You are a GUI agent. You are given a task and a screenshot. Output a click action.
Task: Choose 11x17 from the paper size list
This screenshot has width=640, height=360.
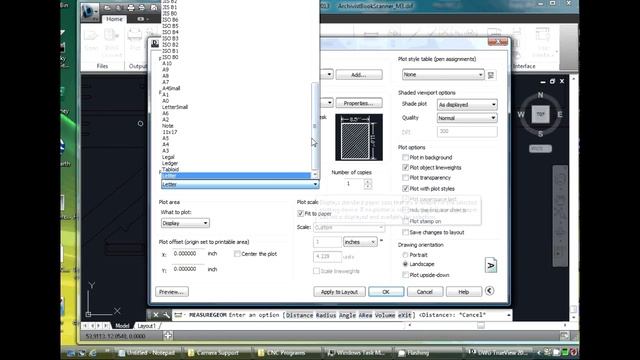(169, 132)
